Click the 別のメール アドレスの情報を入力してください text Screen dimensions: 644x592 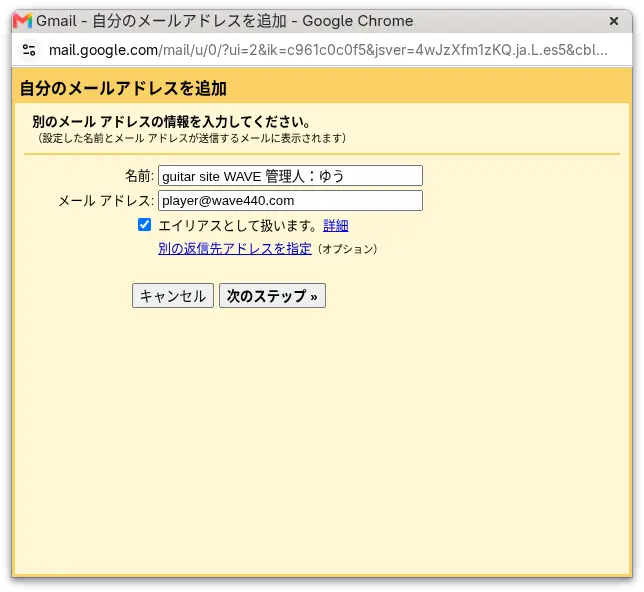171,122
